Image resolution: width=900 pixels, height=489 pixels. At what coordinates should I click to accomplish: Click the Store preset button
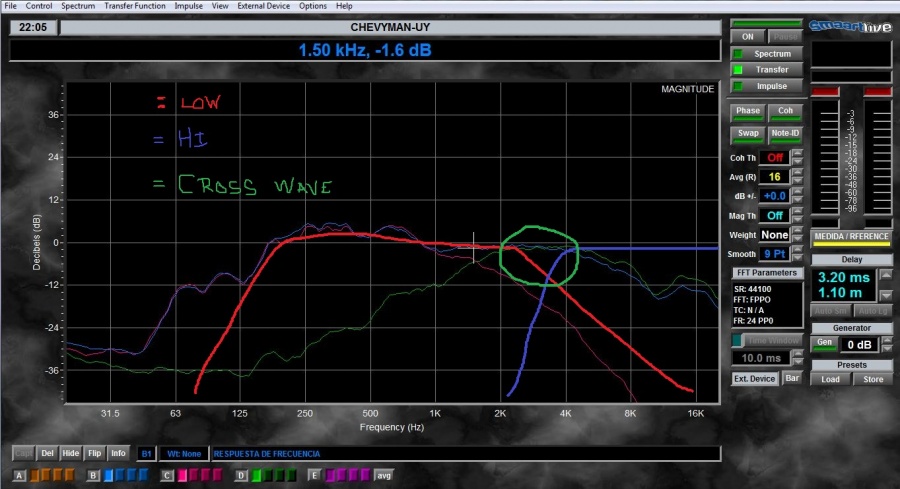click(873, 379)
